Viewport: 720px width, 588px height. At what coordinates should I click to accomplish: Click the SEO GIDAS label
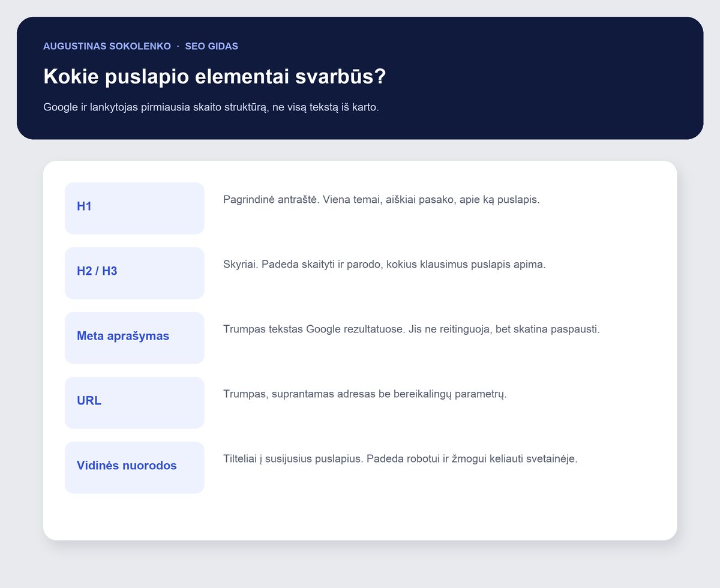coord(212,46)
